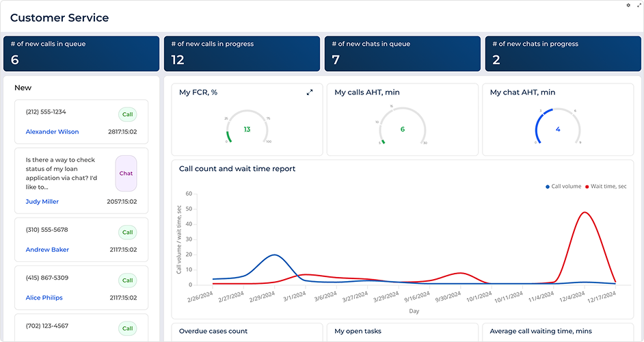Screen dimensions: 644x342
Task: Open Alexander Wilson contact link
Action: (x=52, y=132)
